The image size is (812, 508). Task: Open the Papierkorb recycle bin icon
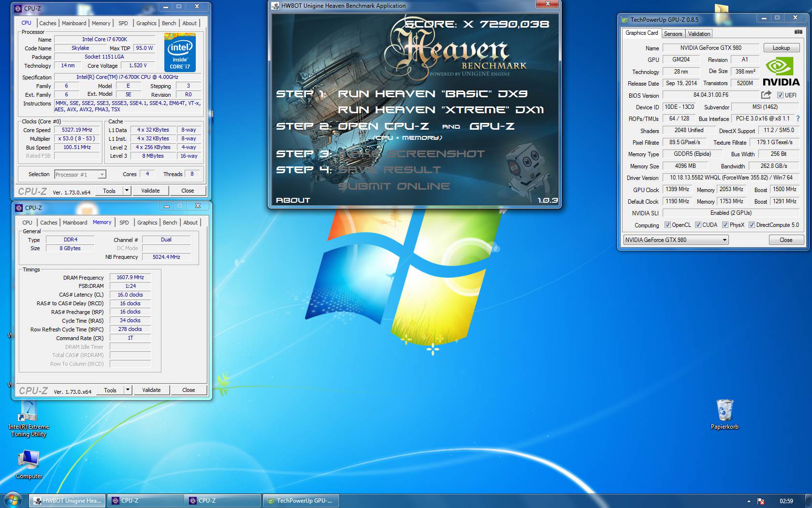click(725, 415)
